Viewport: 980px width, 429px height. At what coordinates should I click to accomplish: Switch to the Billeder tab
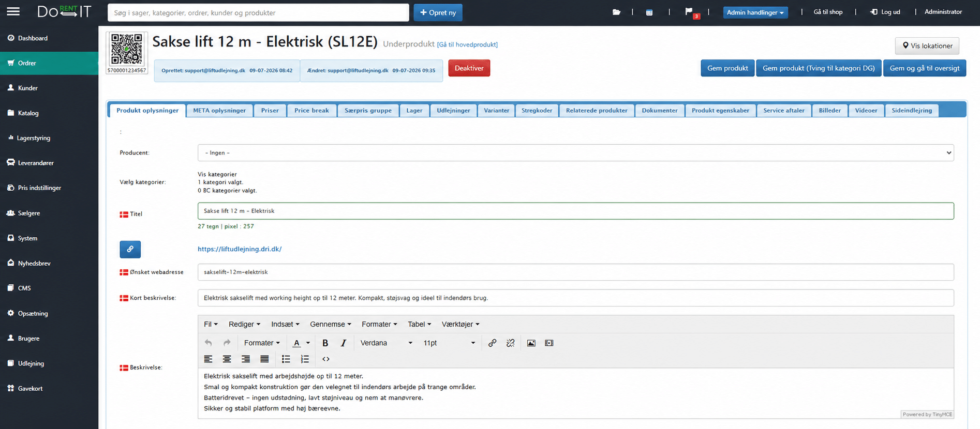830,111
